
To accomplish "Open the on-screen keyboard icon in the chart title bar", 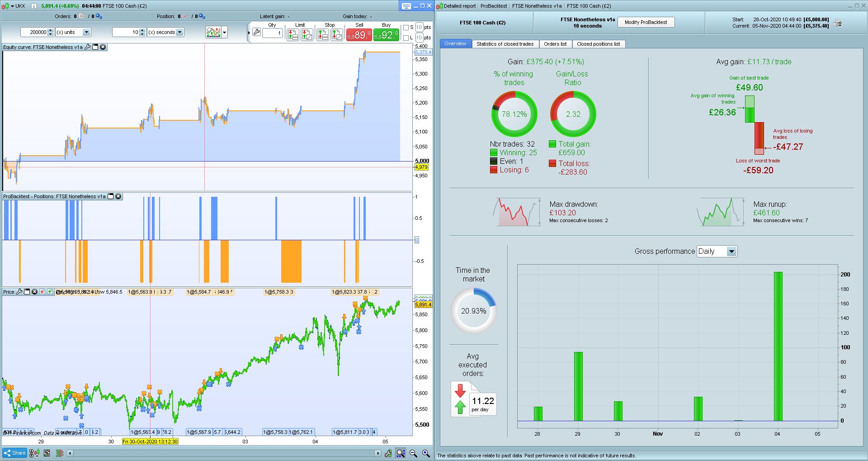I will coord(406,6).
